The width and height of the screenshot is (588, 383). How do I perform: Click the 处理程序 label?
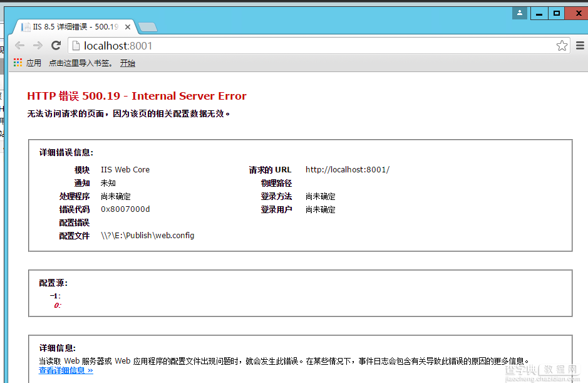tap(75, 196)
